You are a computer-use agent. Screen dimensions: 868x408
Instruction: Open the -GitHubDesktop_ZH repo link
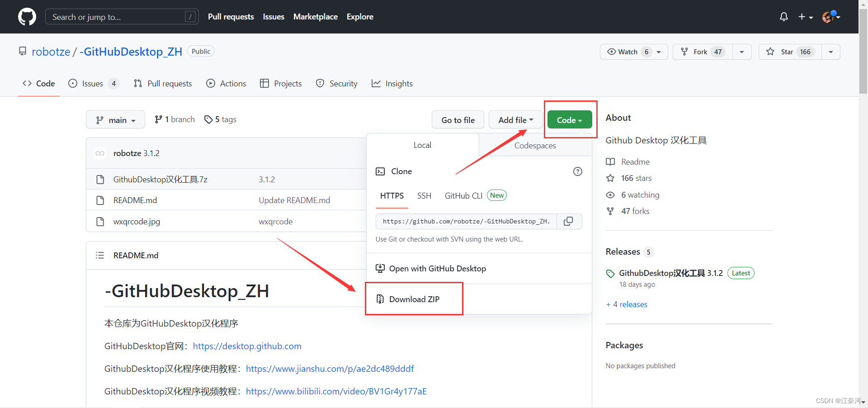point(131,52)
